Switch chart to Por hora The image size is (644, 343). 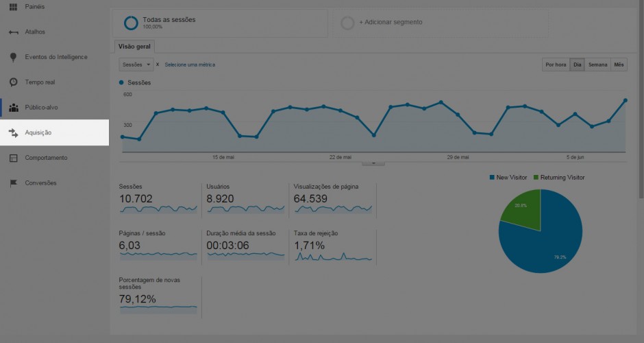556,64
